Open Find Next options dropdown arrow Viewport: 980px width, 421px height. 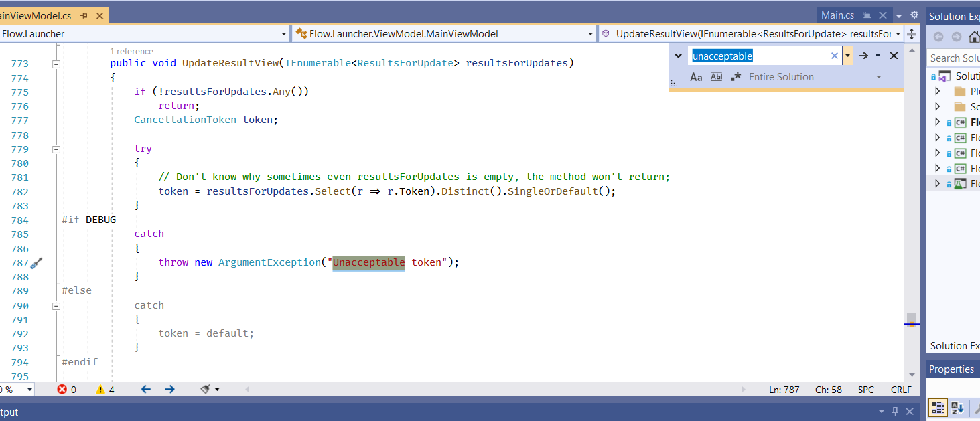(x=878, y=56)
